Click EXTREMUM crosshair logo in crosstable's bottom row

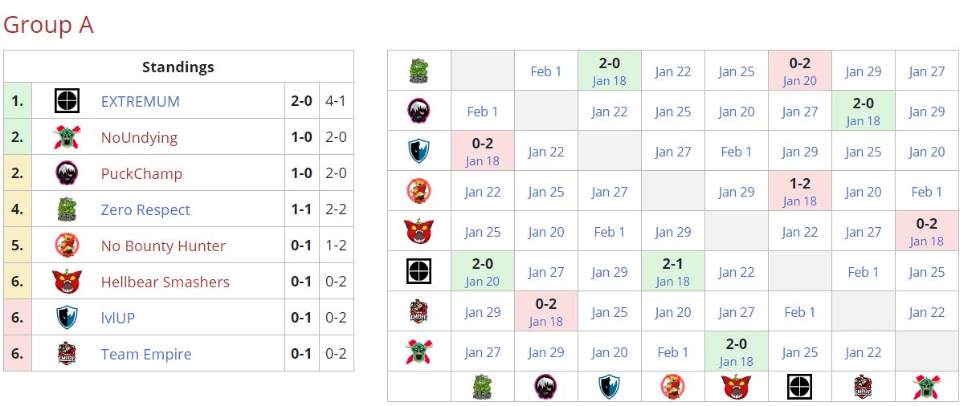tap(799, 387)
